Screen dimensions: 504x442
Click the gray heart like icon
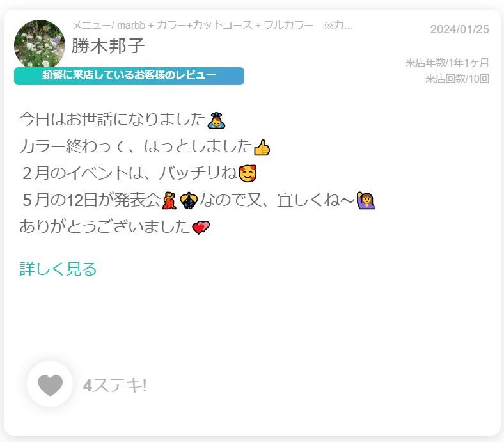click(50, 385)
